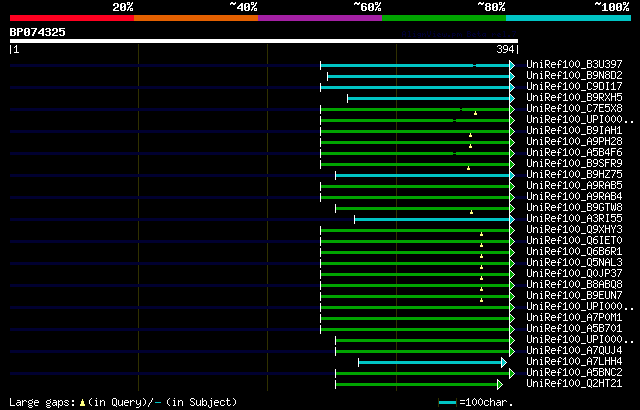Click the orange ~40% identity legend segment
The width and height of the screenshot is (640, 410).
pyautogui.click(x=196, y=18)
